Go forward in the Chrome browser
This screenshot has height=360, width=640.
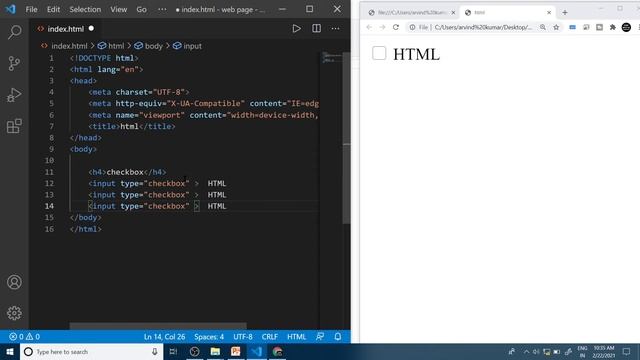click(x=382, y=27)
